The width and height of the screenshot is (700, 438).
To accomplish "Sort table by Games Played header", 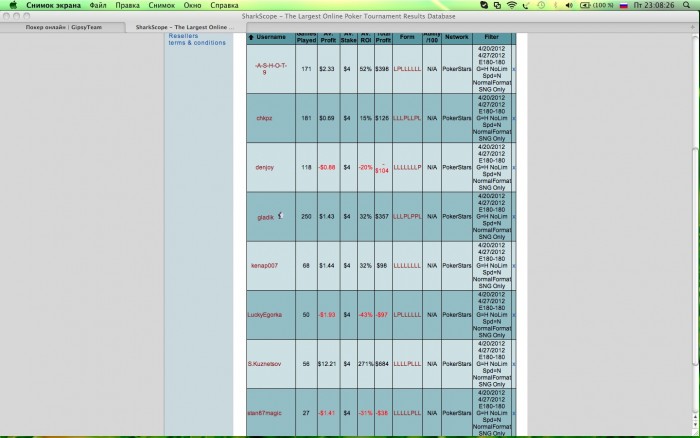I will click(306, 38).
